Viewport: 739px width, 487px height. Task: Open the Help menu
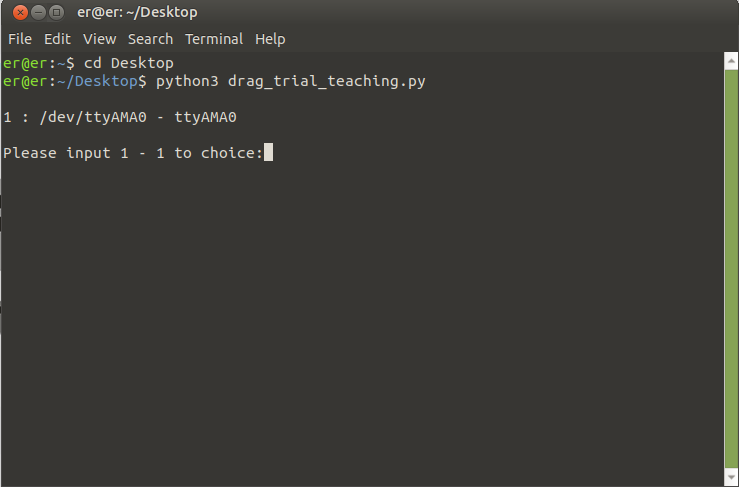pyautogui.click(x=270, y=39)
